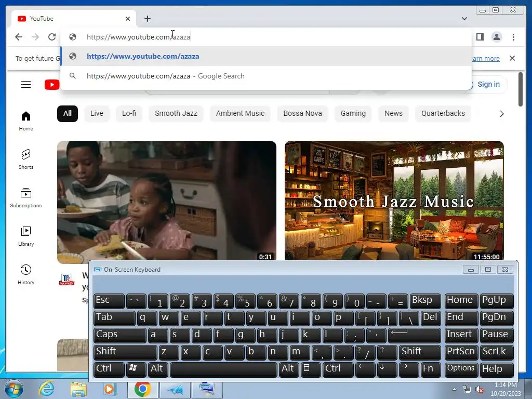Toggle left Shift on On-Screen Keyboard

click(125, 352)
